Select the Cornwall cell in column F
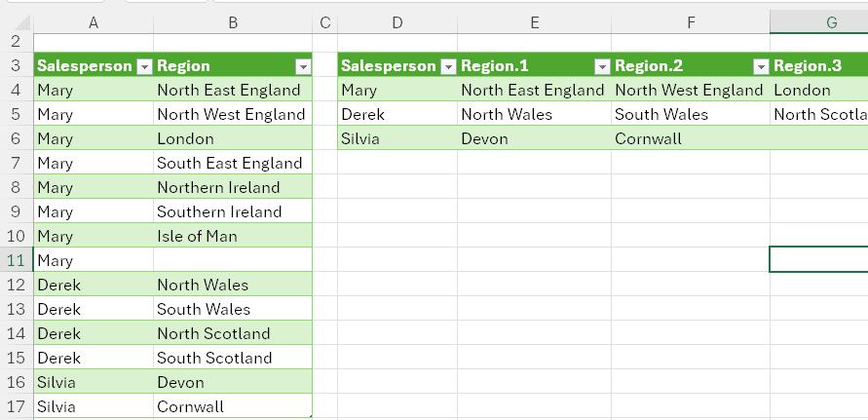 691,138
